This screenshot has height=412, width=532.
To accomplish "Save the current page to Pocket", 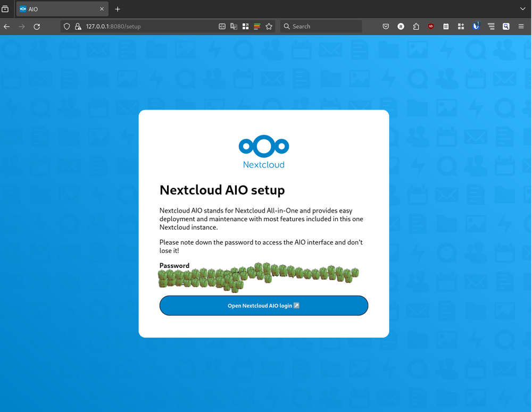I will pyautogui.click(x=386, y=26).
